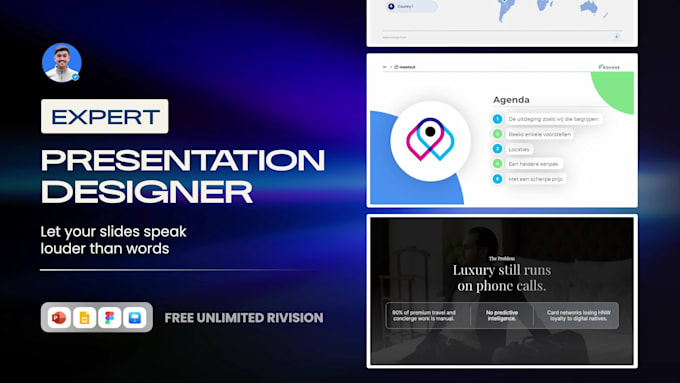Click the PowerPoint app icon
Viewport: 680px width, 383px height.
59,318
